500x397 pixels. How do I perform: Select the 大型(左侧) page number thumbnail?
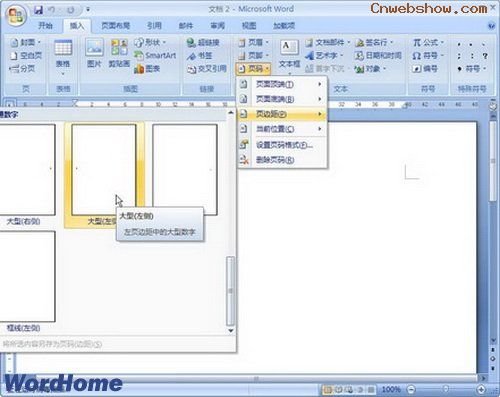104,170
